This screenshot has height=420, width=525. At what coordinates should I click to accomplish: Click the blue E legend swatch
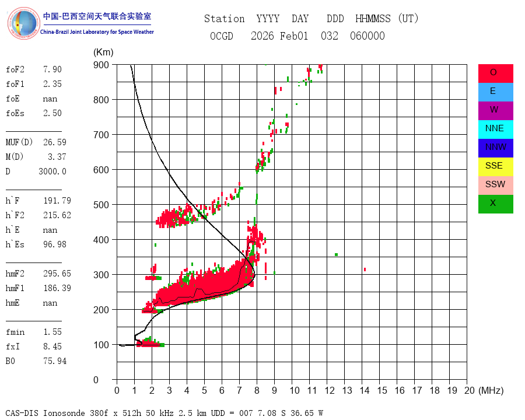pyautogui.click(x=495, y=92)
